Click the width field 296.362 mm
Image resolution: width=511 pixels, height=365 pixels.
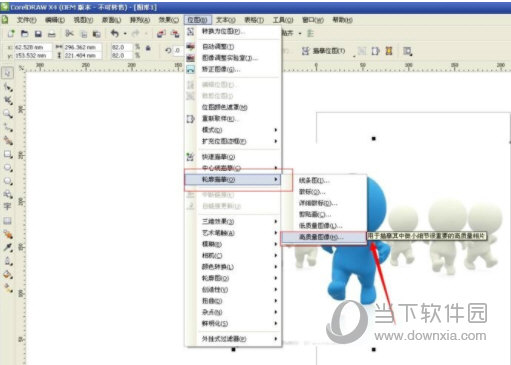[82, 47]
